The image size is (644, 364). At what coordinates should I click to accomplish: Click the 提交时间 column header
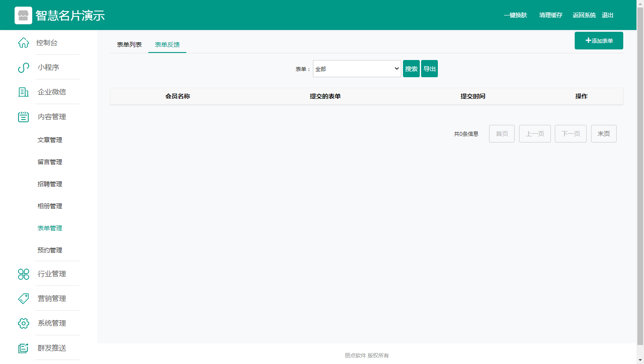coord(473,96)
